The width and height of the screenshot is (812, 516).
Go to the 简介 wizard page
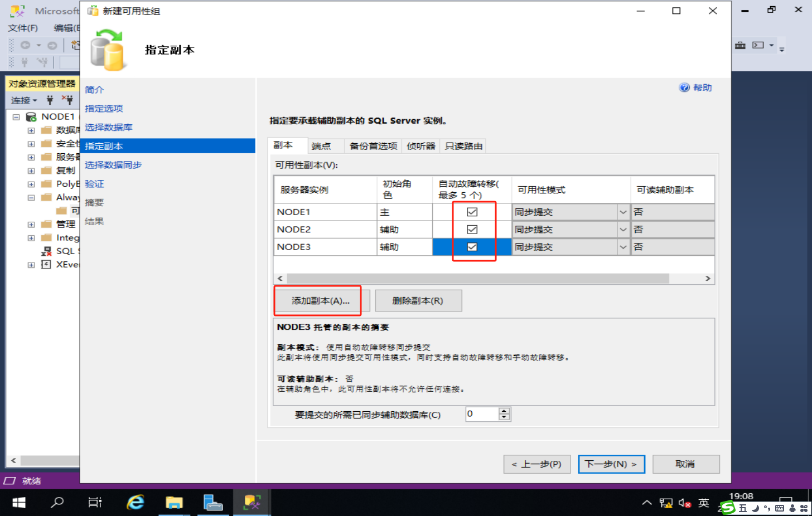point(94,90)
